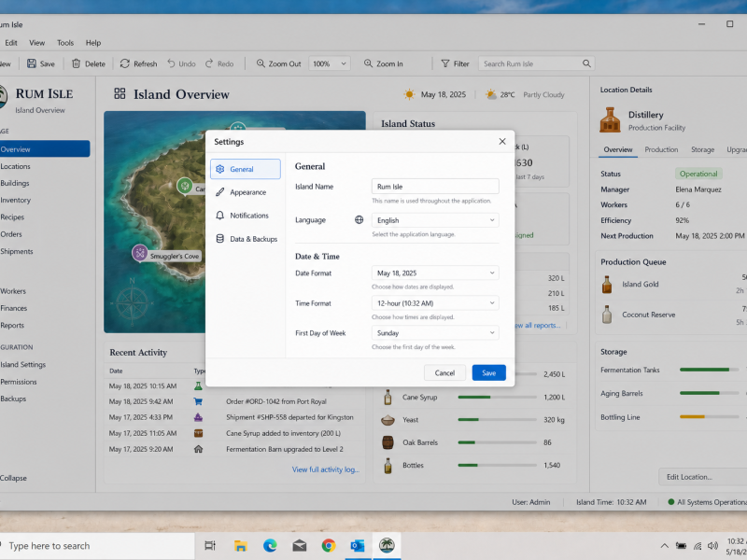Switch to Production tab in Location Details
The height and width of the screenshot is (560, 747).
(661, 149)
